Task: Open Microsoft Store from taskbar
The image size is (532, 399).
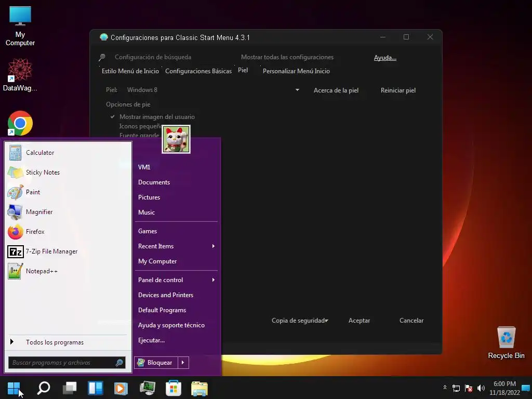Action: (x=174, y=388)
